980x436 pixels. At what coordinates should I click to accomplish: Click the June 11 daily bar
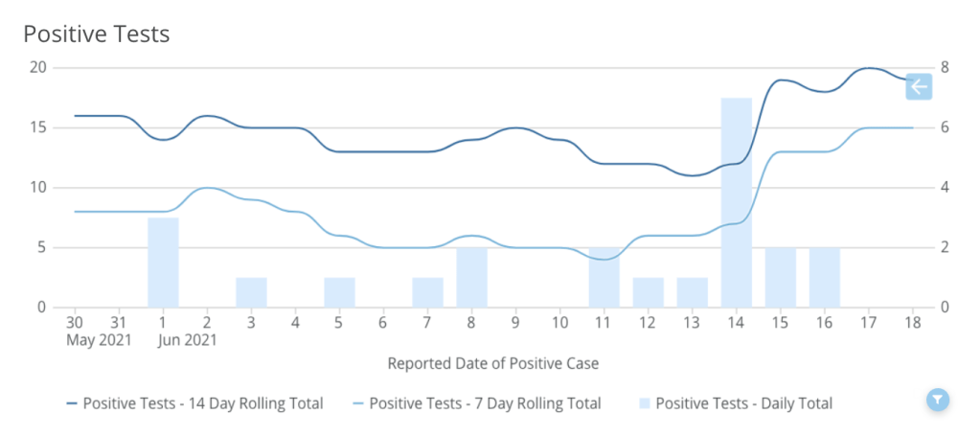pos(604,278)
